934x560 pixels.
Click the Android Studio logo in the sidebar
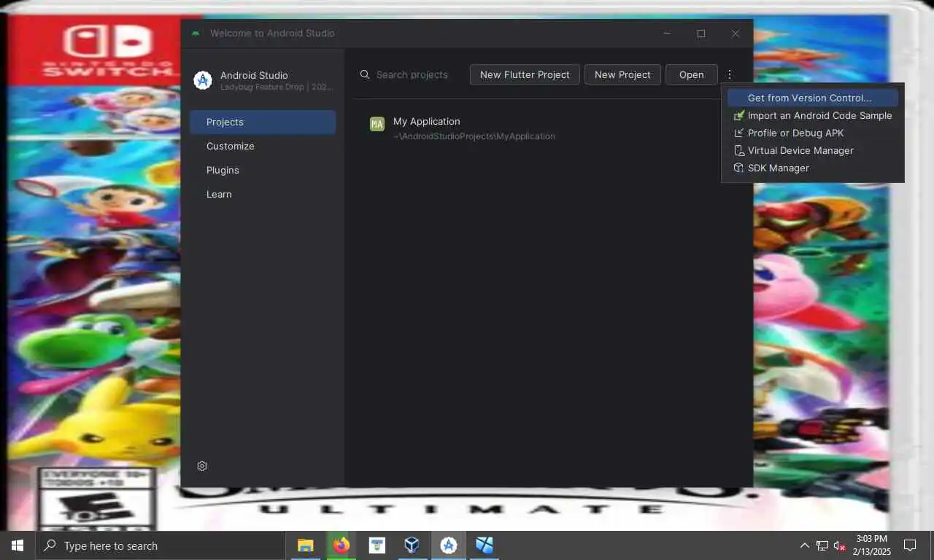coord(202,80)
